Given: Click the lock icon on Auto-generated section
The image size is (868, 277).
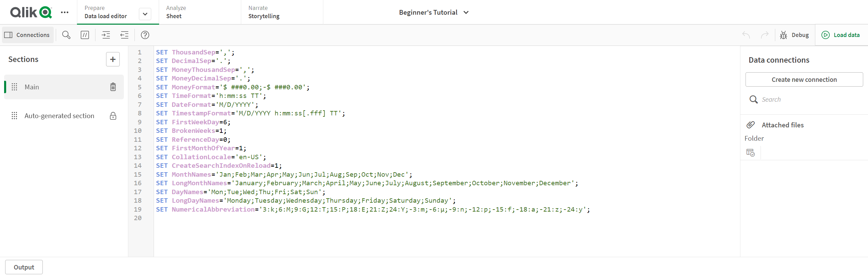Looking at the screenshot, I should coord(113,116).
